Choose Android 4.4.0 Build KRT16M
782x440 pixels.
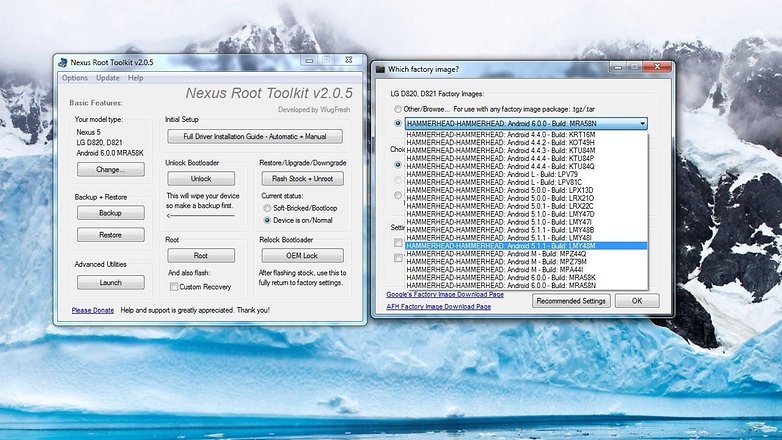(526, 135)
